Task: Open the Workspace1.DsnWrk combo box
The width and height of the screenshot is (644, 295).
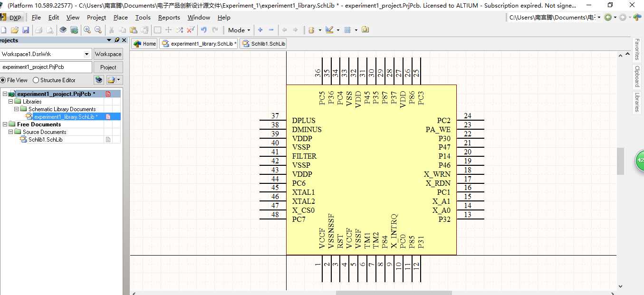Action: click(x=46, y=54)
